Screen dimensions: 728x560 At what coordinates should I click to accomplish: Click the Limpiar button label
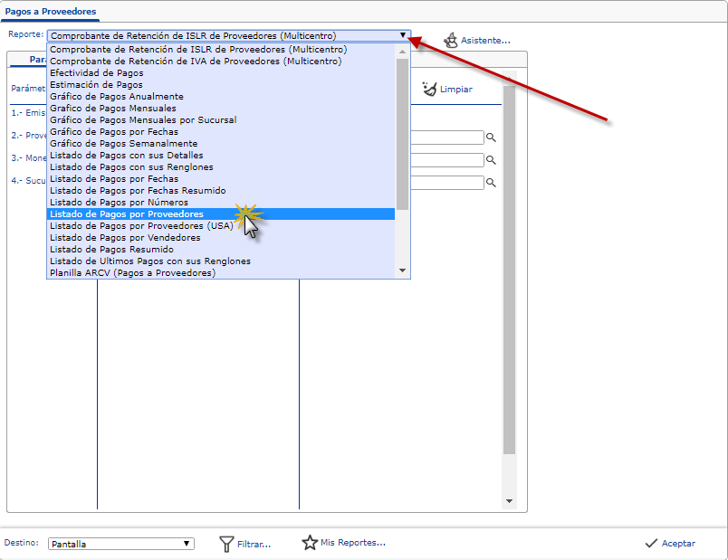pyautogui.click(x=456, y=89)
